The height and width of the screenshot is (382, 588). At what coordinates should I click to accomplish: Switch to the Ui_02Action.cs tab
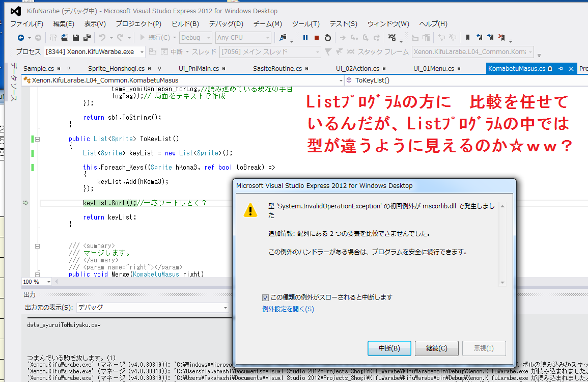(x=358, y=69)
